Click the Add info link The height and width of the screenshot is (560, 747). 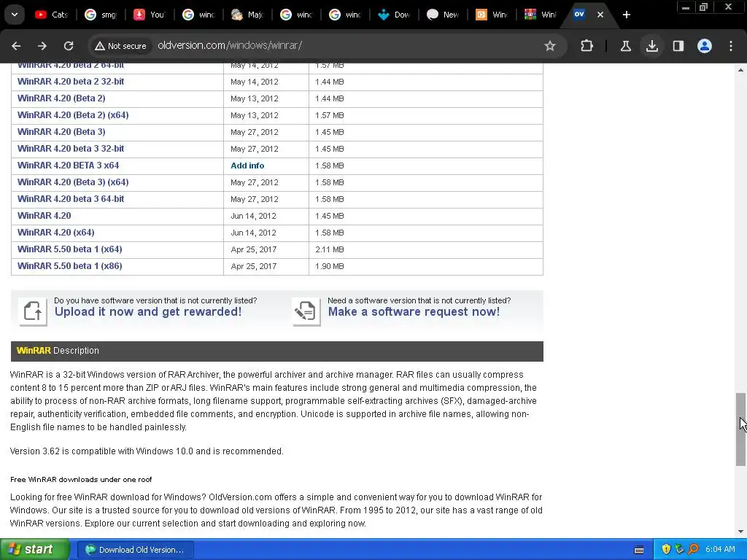247,166
